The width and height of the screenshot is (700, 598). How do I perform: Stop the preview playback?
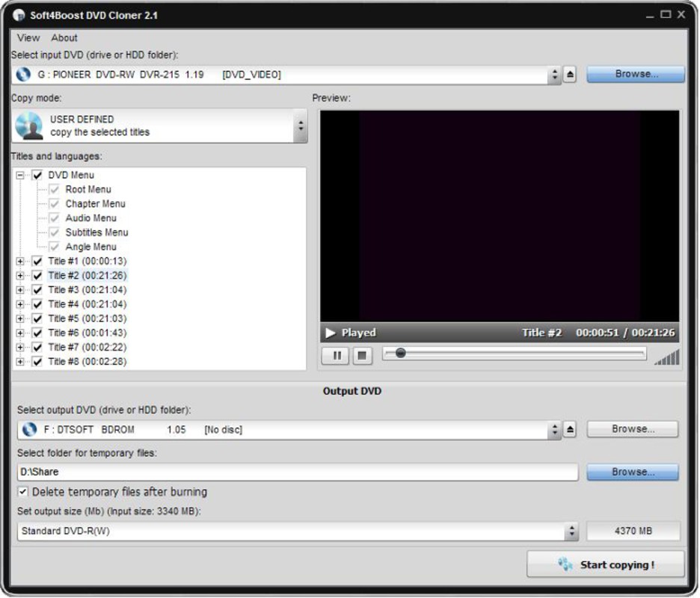pos(362,356)
